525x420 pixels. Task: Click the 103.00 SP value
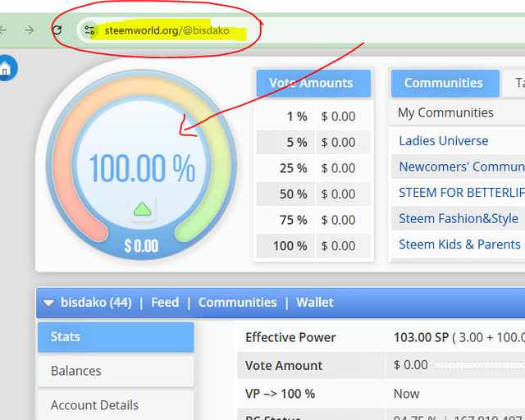click(x=421, y=337)
